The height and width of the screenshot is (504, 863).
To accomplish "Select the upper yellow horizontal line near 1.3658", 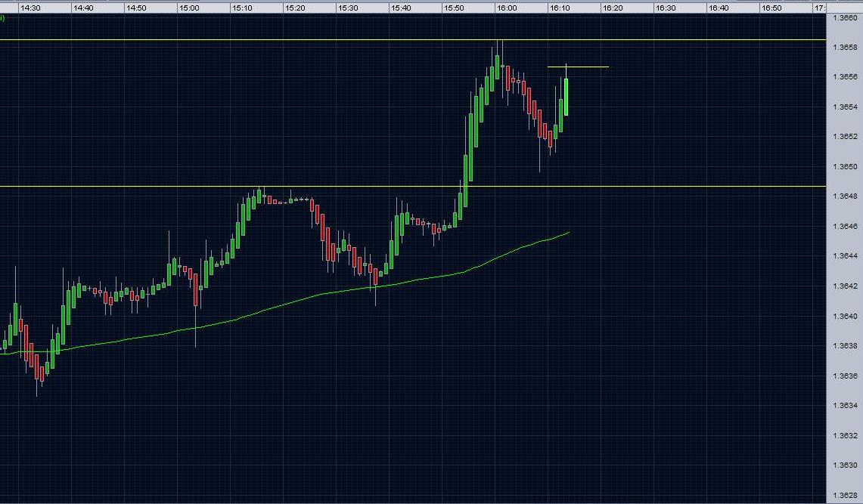I will (413, 39).
